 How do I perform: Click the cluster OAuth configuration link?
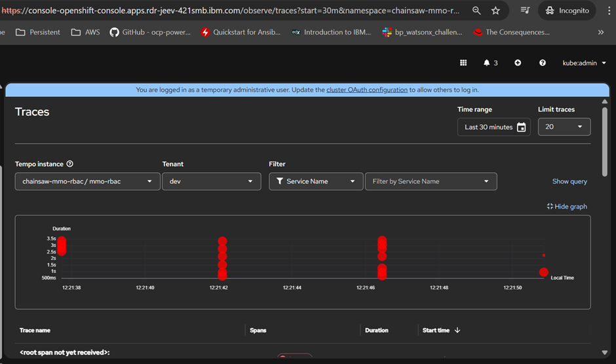366,90
